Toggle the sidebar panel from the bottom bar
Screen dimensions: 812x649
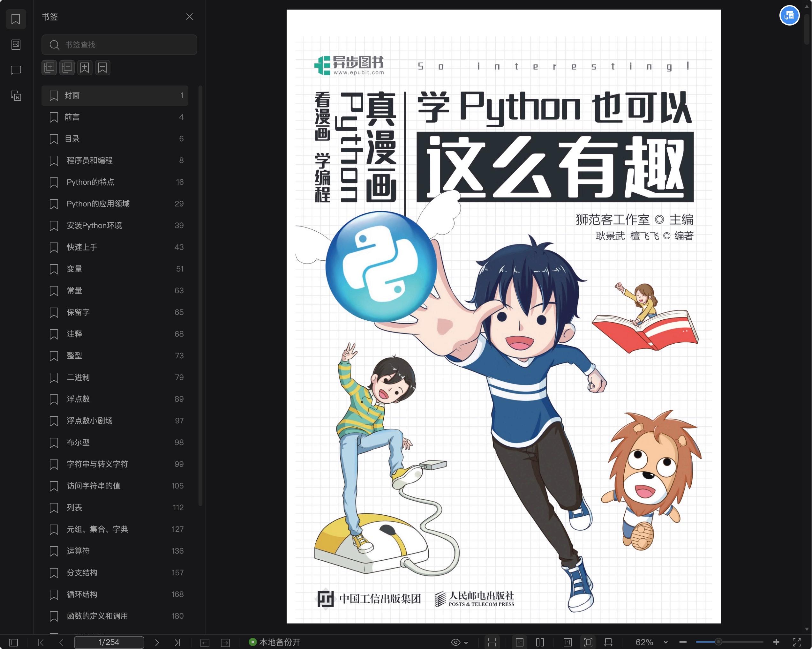(x=13, y=642)
